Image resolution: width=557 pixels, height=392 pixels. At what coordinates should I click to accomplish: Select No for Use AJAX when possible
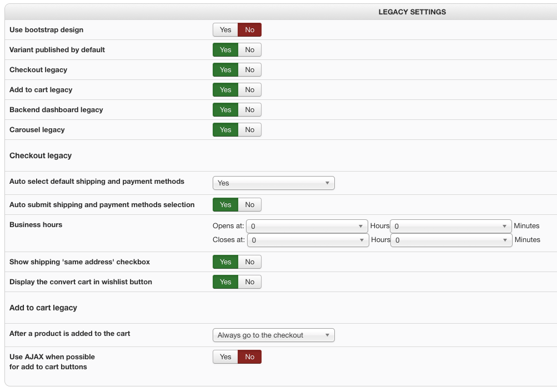pyautogui.click(x=250, y=357)
